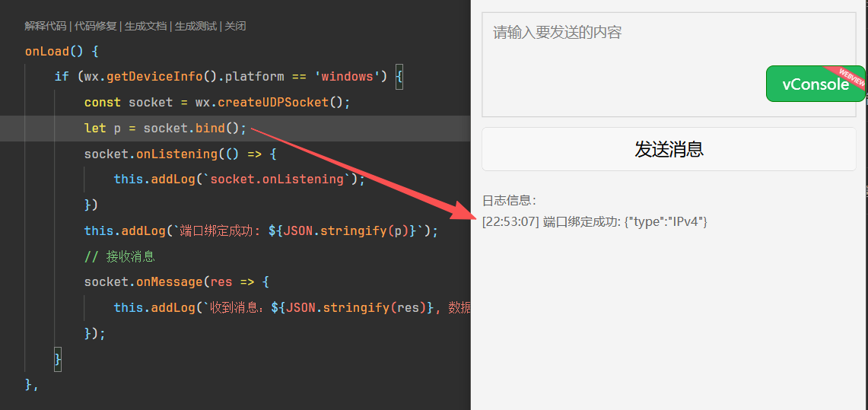Select 生成测试 in the code lens
This screenshot has width=868, height=410.
coord(196,26)
